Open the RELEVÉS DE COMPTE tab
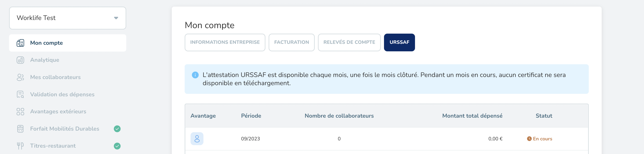This screenshot has width=644, height=154. [349, 42]
